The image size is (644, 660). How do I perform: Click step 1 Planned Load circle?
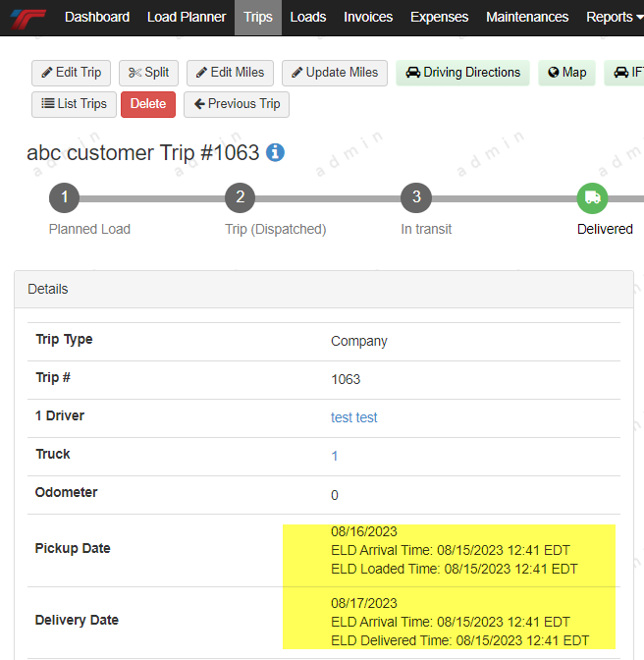tap(65, 197)
